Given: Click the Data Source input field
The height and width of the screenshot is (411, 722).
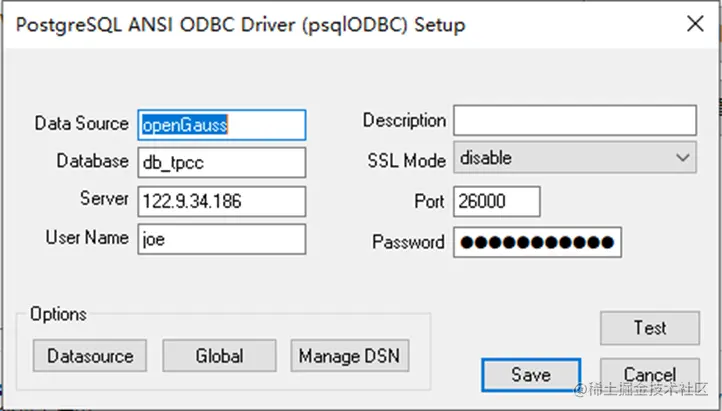Looking at the screenshot, I should [221, 124].
